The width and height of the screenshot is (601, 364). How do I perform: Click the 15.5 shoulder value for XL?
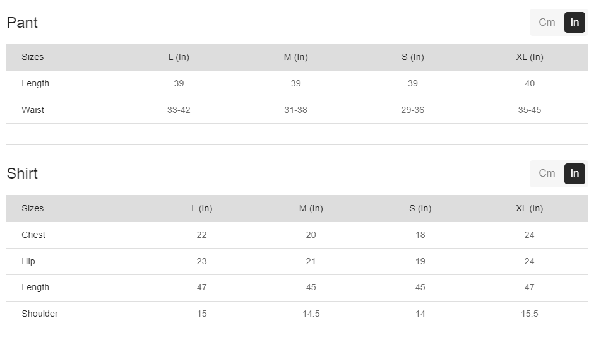pyautogui.click(x=529, y=314)
